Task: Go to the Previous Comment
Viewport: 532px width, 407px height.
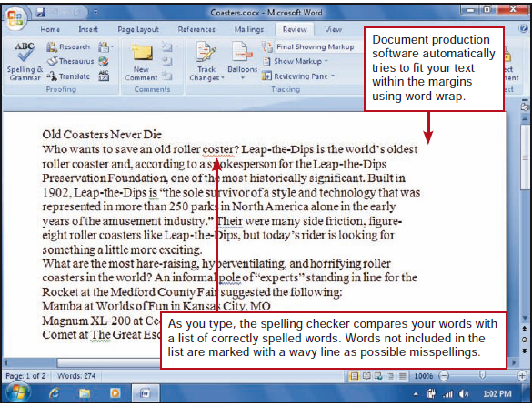Action: [x=167, y=62]
